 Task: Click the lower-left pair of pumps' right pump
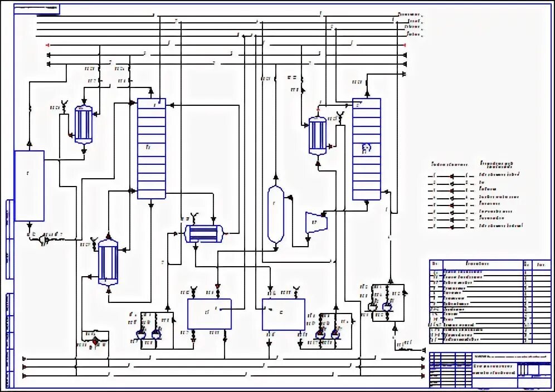coord(156,334)
